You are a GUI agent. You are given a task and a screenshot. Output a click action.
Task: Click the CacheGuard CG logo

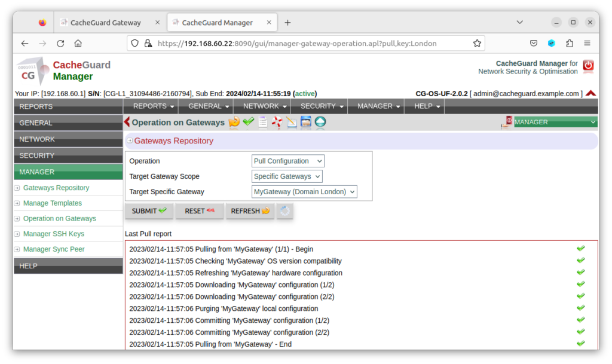pos(33,71)
